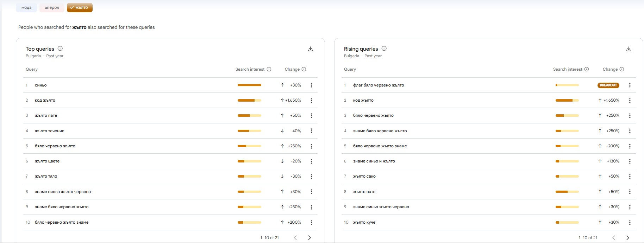Click the BREAKOUT badge
Screen dimensions: 644x243
pos(608,85)
